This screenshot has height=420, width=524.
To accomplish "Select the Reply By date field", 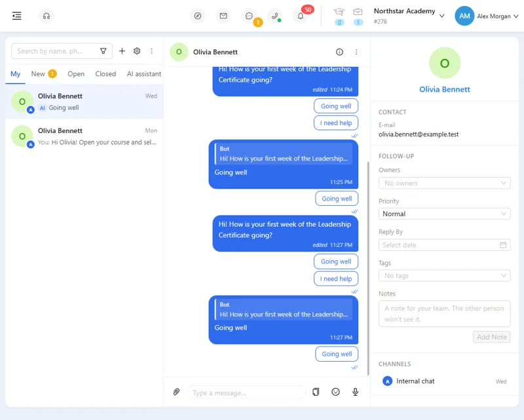I will pyautogui.click(x=445, y=245).
